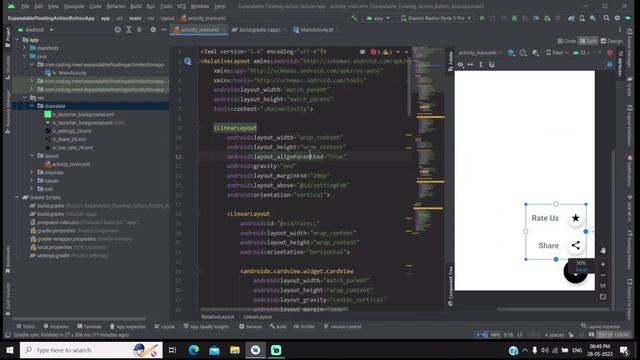
Task: Click the night mode theme icon in design toolbar
Action: 536,53
